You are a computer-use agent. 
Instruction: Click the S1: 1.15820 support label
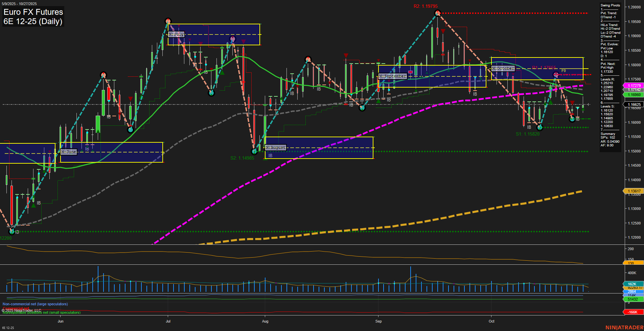[528, 134]
